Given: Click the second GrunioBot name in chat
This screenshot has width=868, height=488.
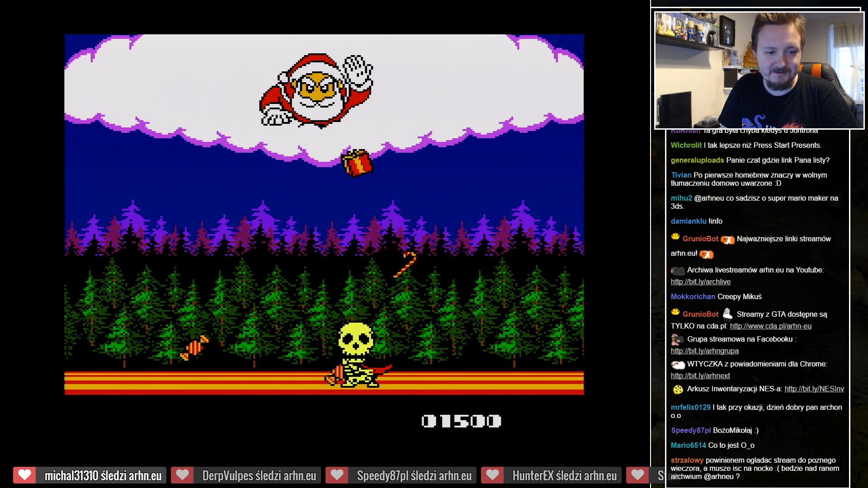Looking at the screenshot, I should pos(700,314).
